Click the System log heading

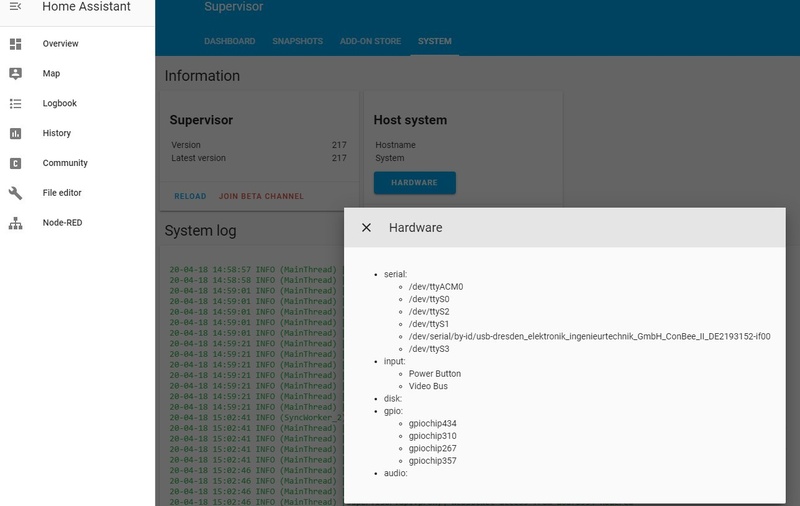(x=201, y=231)
